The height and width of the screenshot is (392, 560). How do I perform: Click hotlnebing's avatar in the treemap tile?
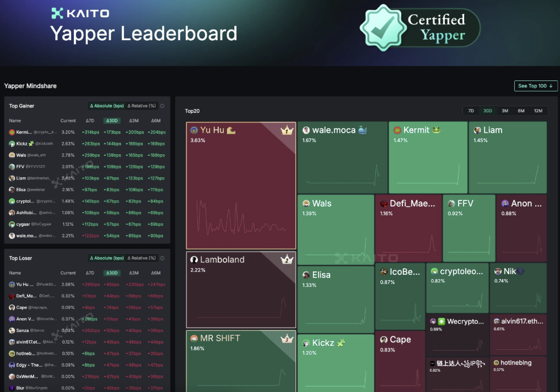click(496, 363)
